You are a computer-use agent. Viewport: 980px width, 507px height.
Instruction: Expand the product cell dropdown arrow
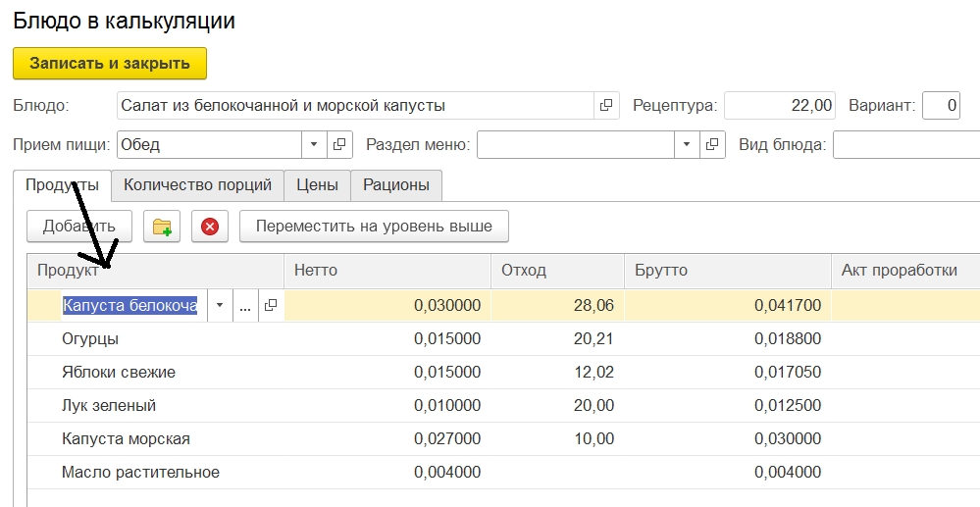[220, 306]
